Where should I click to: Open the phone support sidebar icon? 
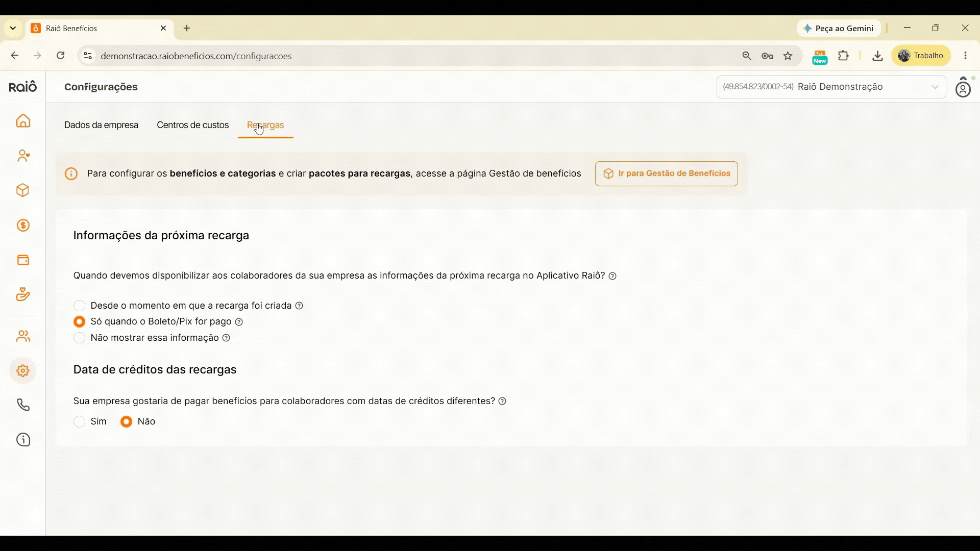23,405
